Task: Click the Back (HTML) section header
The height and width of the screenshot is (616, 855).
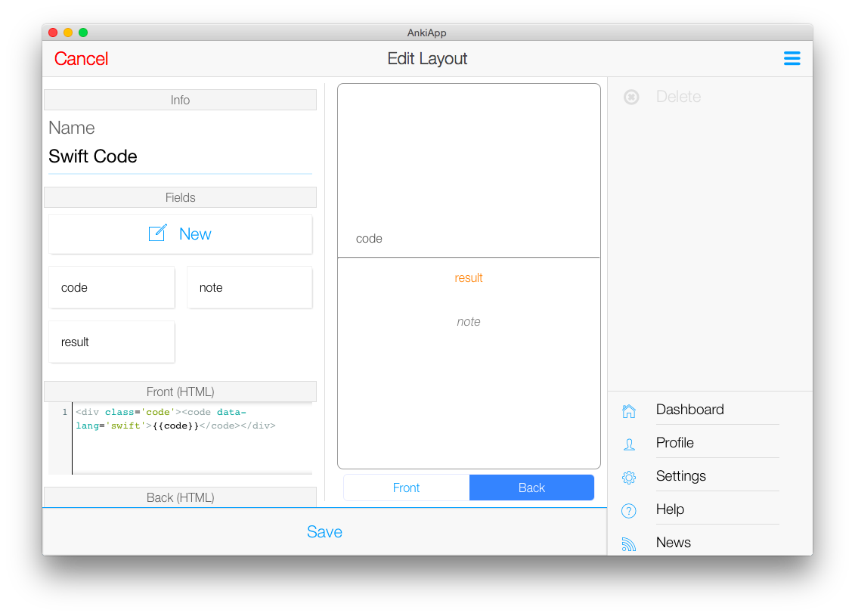Action: 180,497
